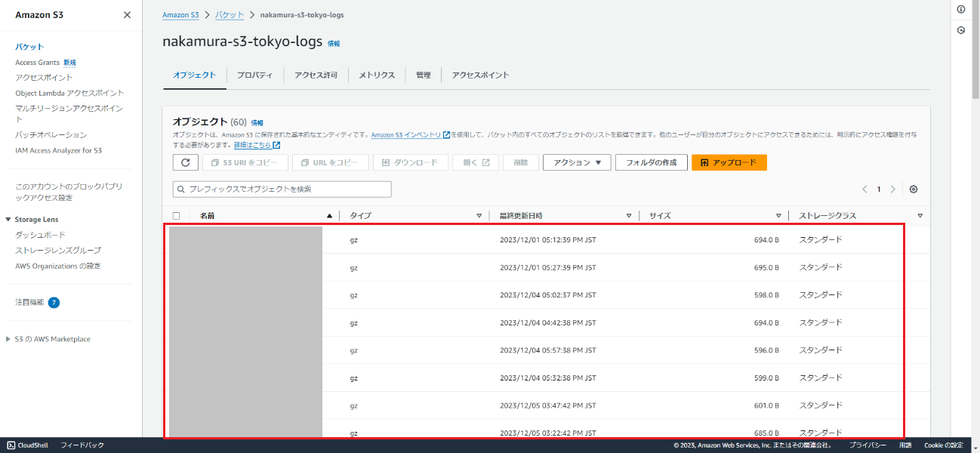Click フィードバック in the footer

(x=82, y=445)
